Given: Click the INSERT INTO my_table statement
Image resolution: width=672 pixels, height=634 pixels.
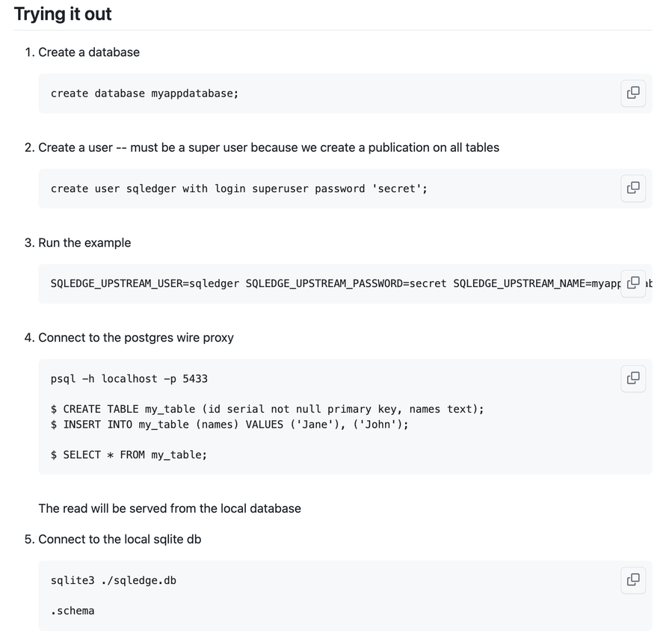Looking at the screenshot, I should (229, 425).
